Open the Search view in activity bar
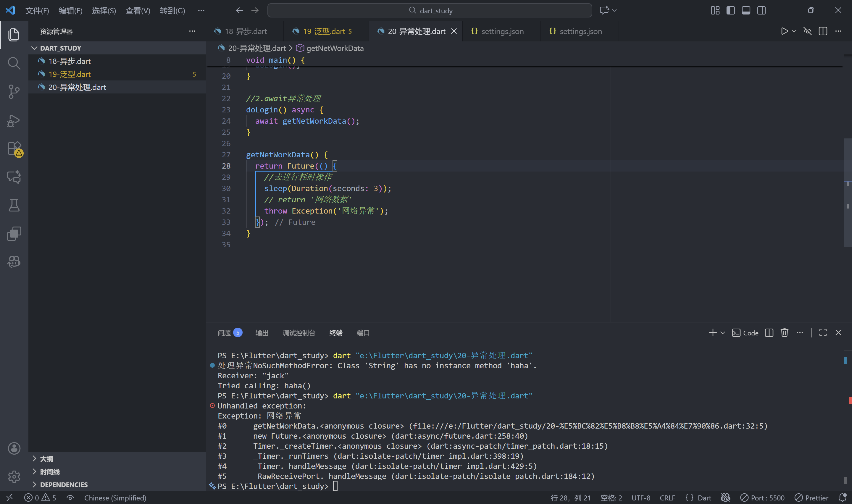This screenshot has width=852, height=504. pos(14,63)
